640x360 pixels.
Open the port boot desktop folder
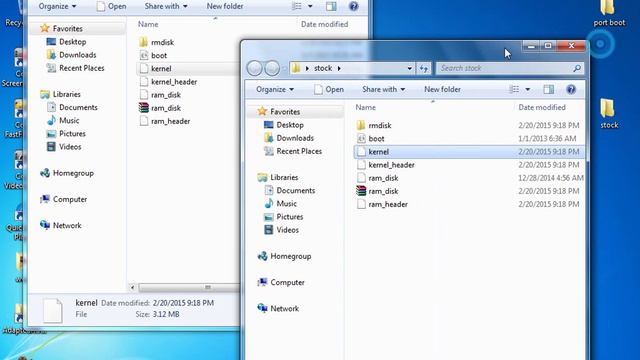[x=609, y=13]
